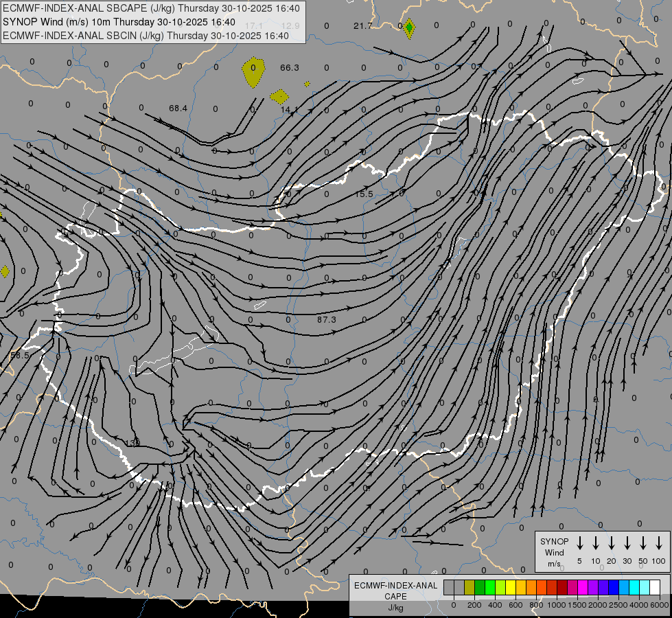672x618 pixels.
Task: Click the J/kg unit label in legend
Action: [395, 608]
